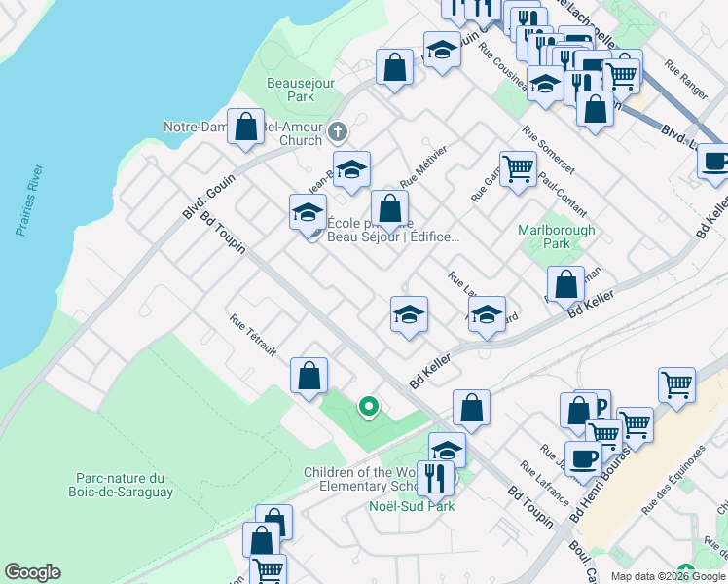Click Prairies River label
This screenshot has height=584, width=728.
pyautogui.click(x=29, y=200)
